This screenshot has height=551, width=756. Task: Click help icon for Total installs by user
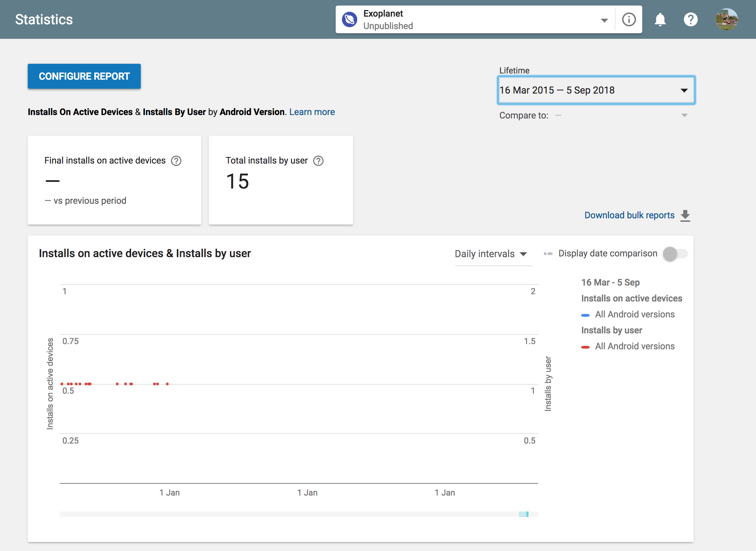tap(318, 161)
